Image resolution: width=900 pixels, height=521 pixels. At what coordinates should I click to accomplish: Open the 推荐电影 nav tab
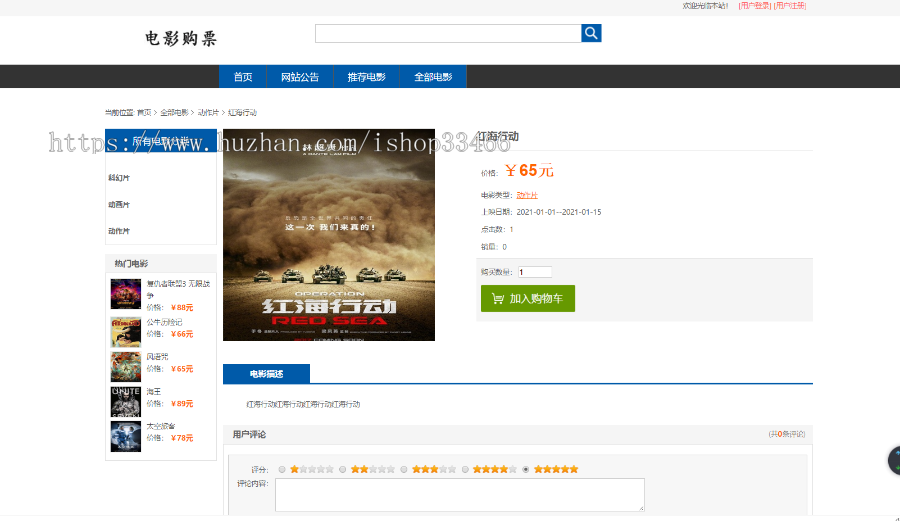point(366,77)
